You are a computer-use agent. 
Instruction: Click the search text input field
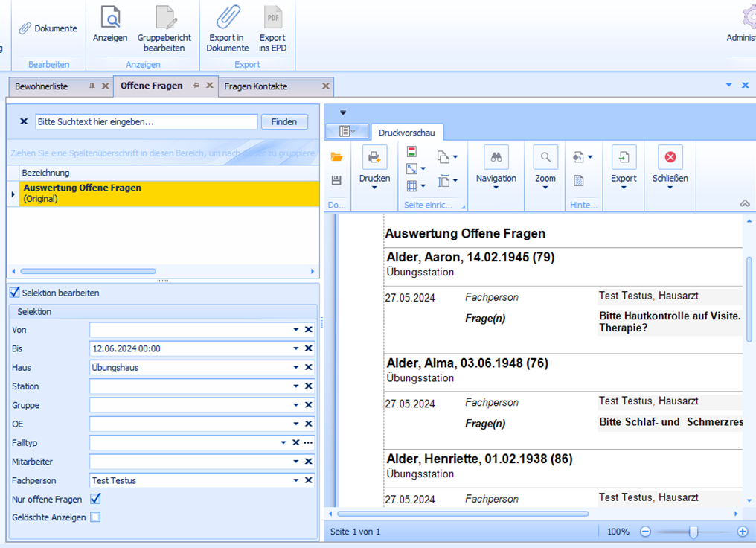(146, 121)
